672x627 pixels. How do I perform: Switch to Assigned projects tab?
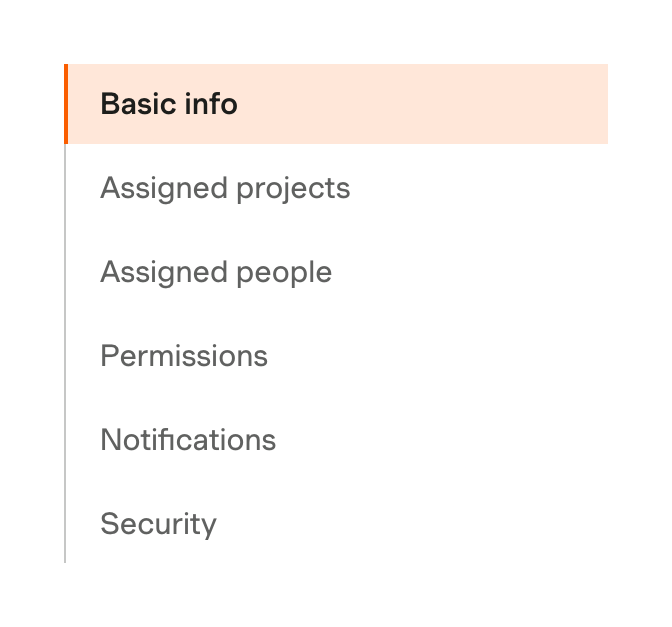pos(225,188)
